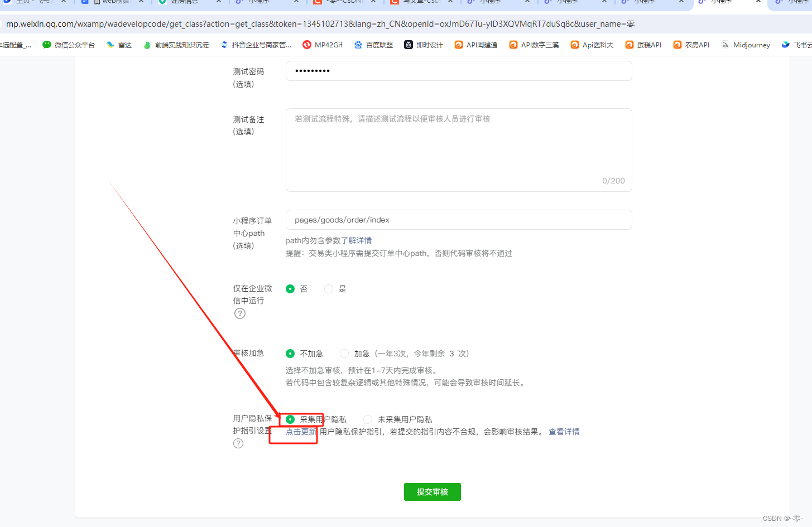Image resolution: width=812 pixels, height=527 pixels.
Task: Select 是 for 仅在企业微信中运行
Action: tap(329, 289)
